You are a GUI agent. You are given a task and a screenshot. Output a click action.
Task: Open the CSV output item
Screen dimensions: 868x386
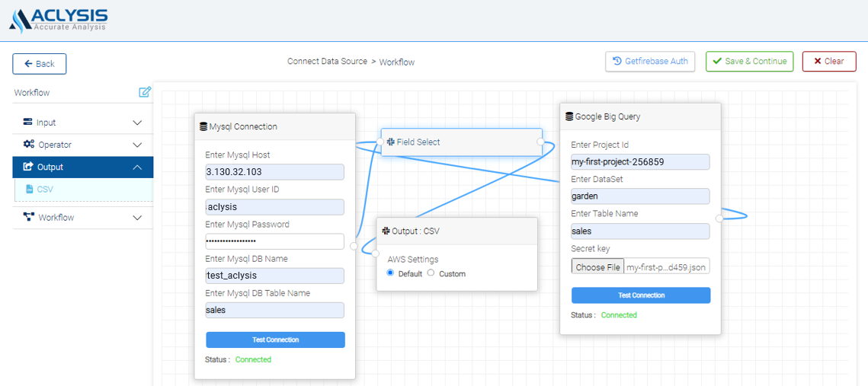45,190
